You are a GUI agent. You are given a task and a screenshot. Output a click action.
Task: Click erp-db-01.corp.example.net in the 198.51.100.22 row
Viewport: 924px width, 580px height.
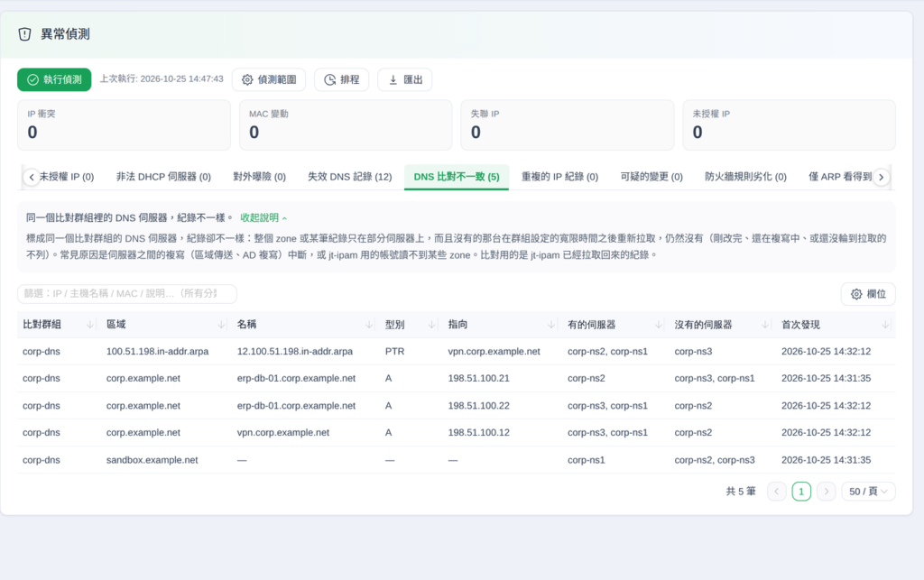(x=296, y=406)
